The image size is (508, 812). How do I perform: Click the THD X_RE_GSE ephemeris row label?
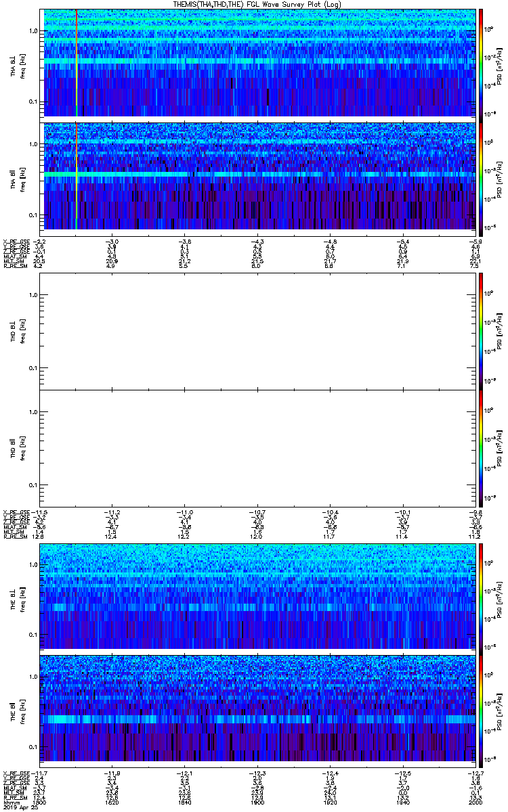(17, 512)
